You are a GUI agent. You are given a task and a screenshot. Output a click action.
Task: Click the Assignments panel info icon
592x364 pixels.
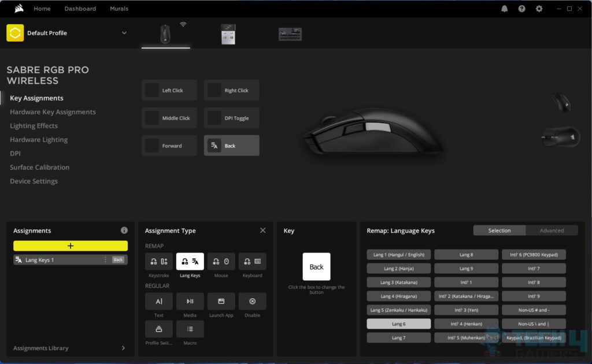(124, 230)
